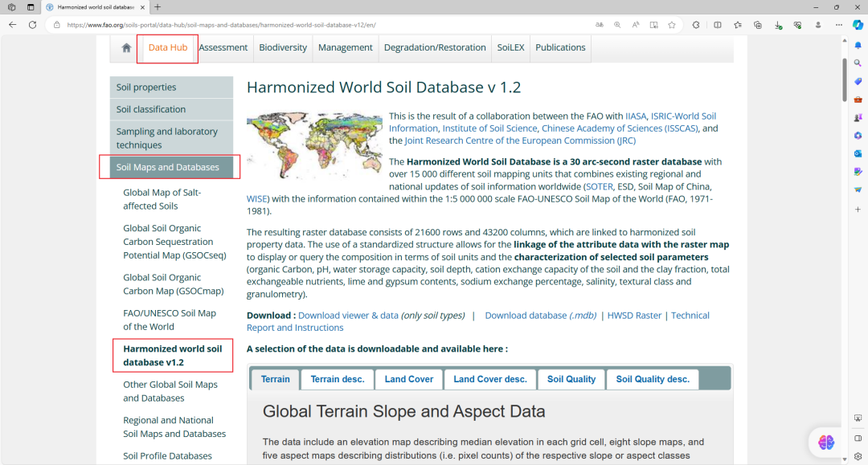This screenshot has width=868, height=465.
Task: Switch to Soil Quality desc. tab
Action: (653, 379)
